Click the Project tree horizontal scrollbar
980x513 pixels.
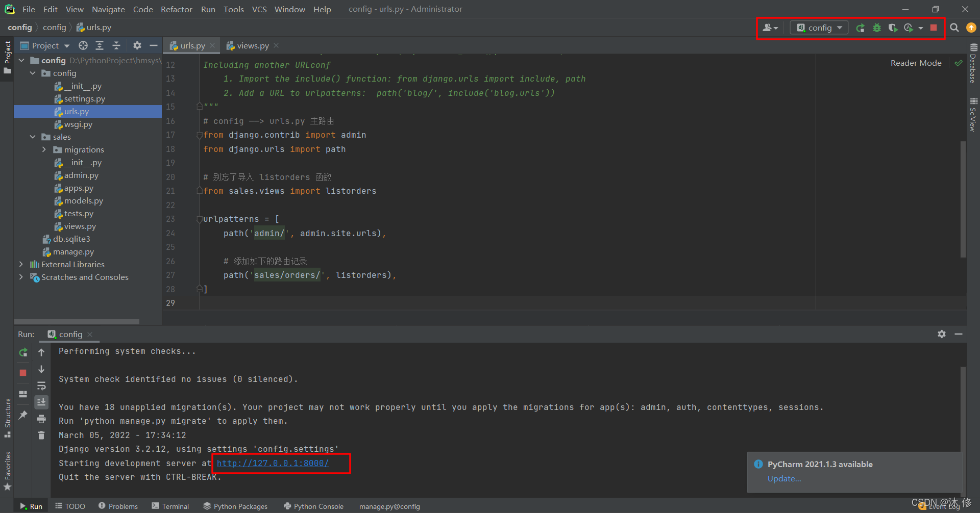coord(77,322)
